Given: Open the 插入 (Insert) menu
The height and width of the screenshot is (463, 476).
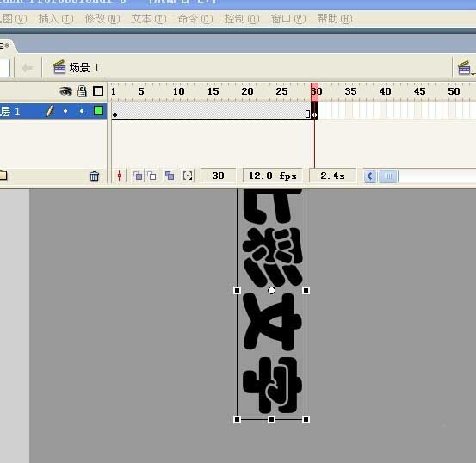Looking at the screenshot, I should (56, 19).
